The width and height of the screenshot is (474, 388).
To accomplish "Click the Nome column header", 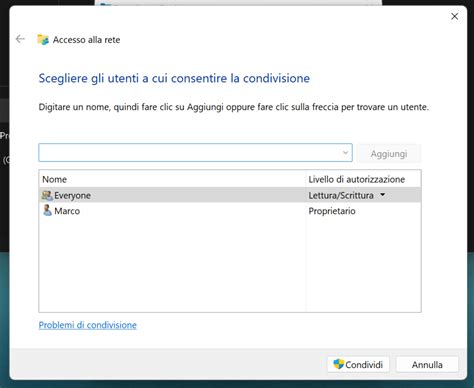I will coord(172,179).
